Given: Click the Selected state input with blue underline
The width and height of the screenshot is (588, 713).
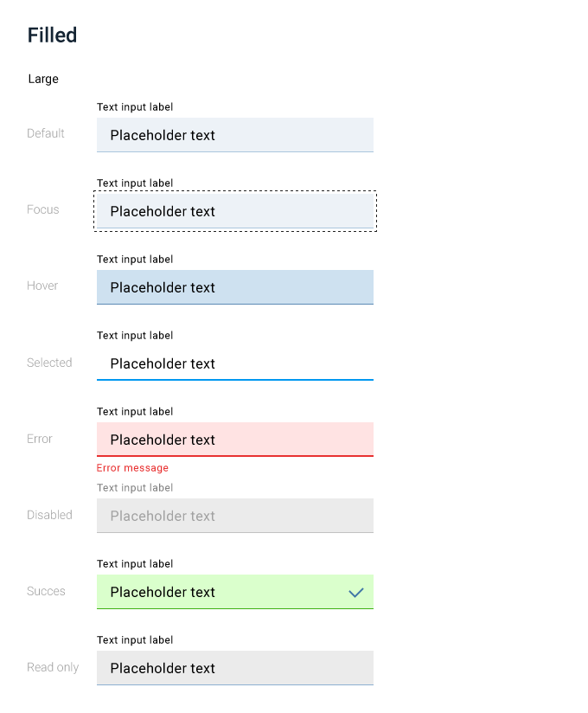Looking at the screenshot, I should click(235, 363).
